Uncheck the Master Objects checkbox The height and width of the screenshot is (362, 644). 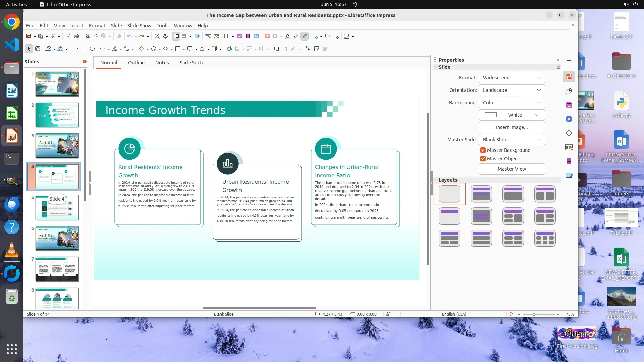(x=483, y=159)
